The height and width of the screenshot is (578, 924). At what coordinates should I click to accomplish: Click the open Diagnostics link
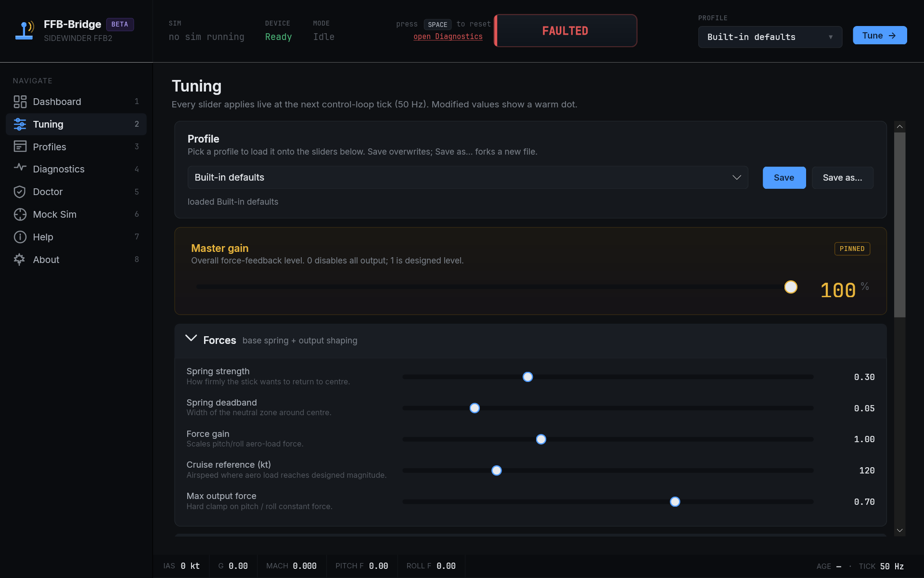click(x=448, y=37)
